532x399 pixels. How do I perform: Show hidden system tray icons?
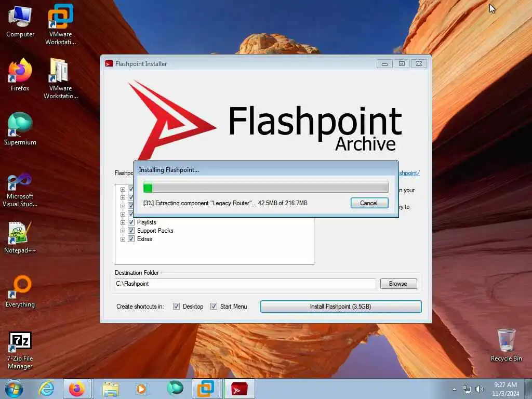454,389
